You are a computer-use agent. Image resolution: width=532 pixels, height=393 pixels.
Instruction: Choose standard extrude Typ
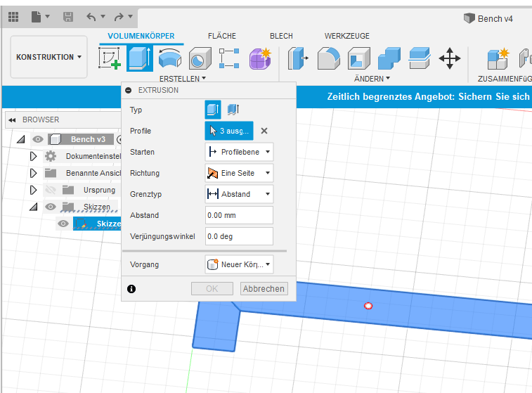coord(213,110)
